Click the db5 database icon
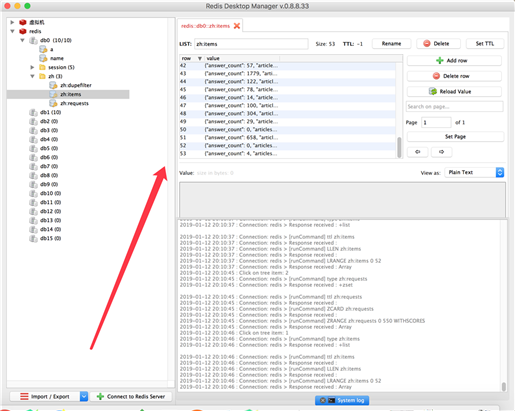 33,148
